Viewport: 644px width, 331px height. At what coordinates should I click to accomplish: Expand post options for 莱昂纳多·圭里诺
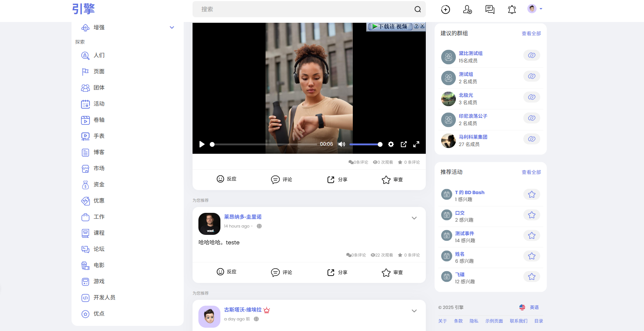click(x=414, y=218)
